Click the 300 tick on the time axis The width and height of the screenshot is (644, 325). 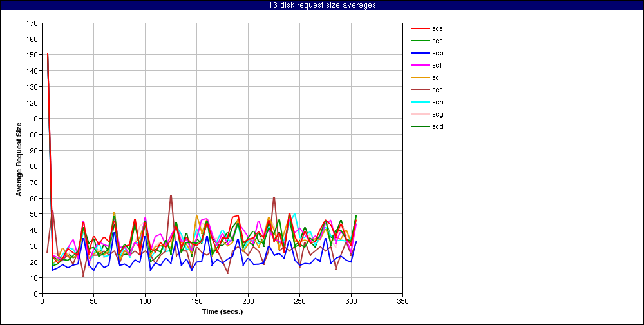pos(351,301)
